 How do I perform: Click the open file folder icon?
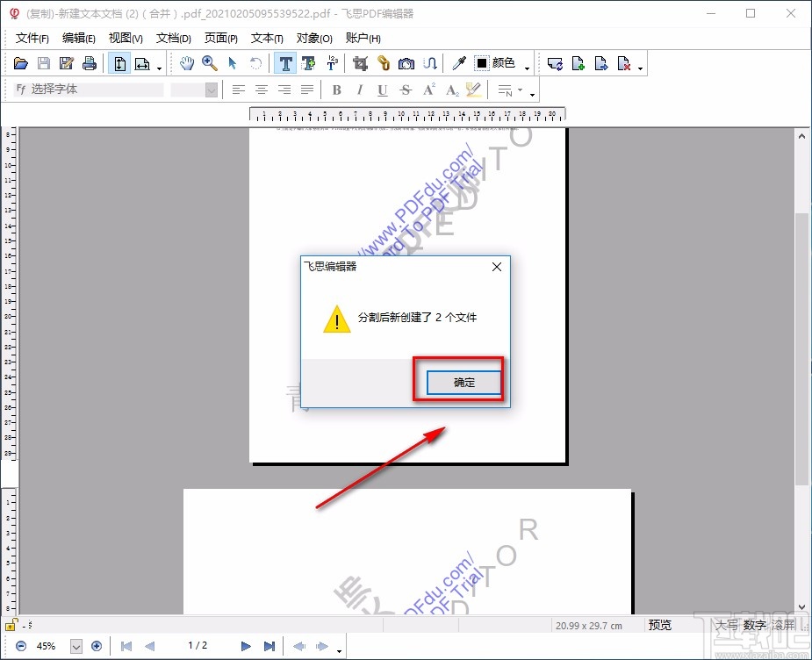tap(21, 64)
